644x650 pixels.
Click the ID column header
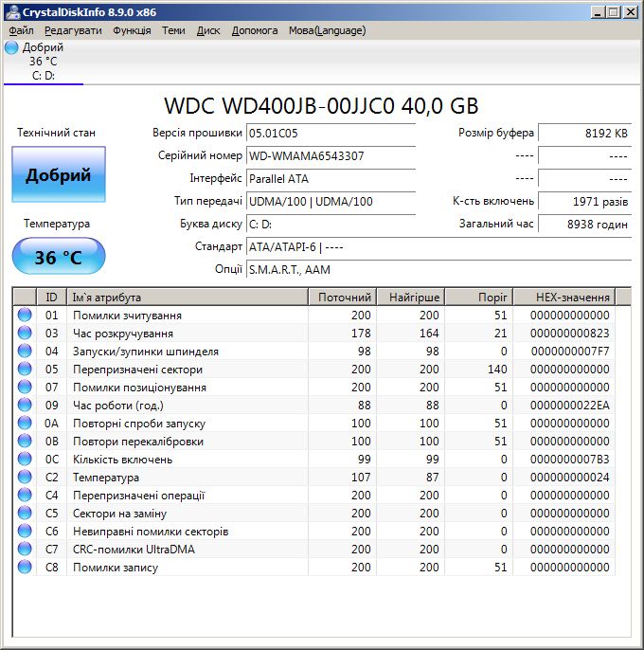pyautogui.click(x=52, y=298)
